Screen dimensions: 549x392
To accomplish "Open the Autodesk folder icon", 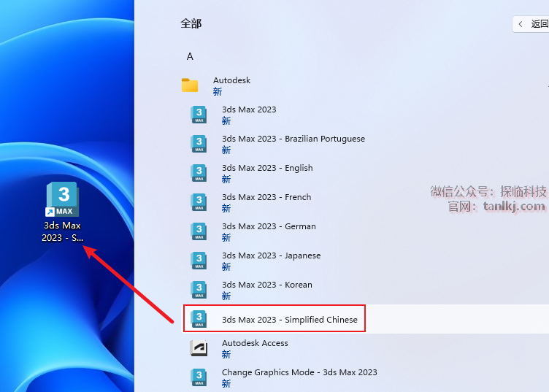I will click(190, 85).
